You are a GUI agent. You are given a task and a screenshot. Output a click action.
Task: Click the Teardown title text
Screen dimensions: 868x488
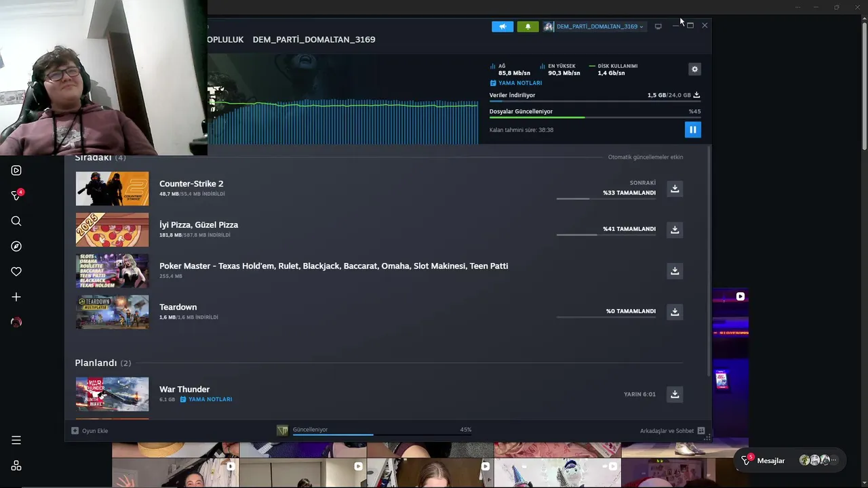tap(178, 307)
